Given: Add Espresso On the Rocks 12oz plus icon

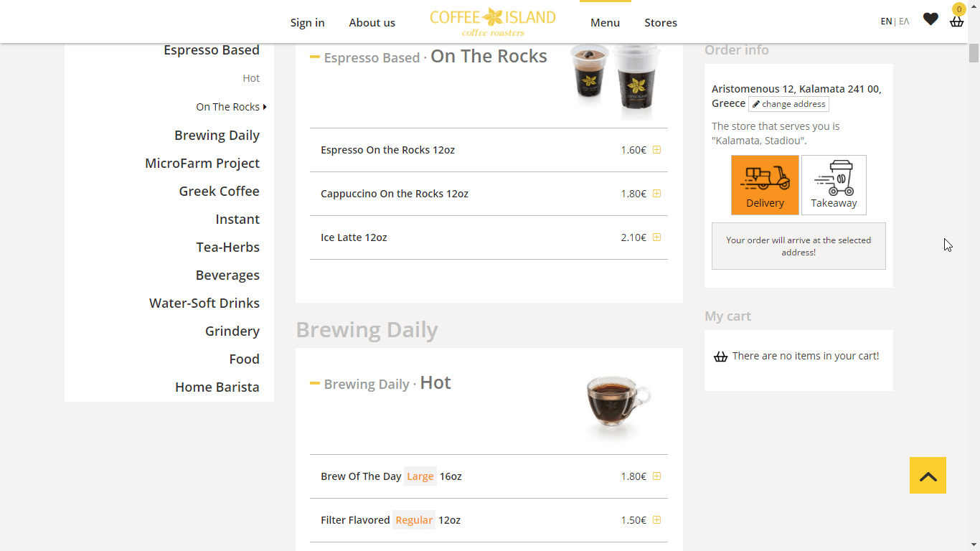Looking at the screenshot, I should pos(656,150).
